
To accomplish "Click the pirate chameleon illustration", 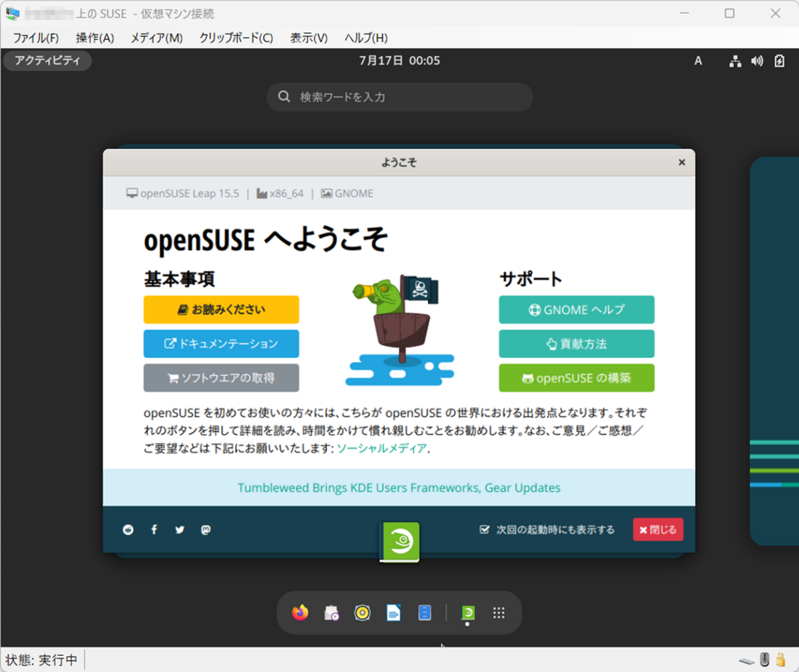I will pos(399,330).
